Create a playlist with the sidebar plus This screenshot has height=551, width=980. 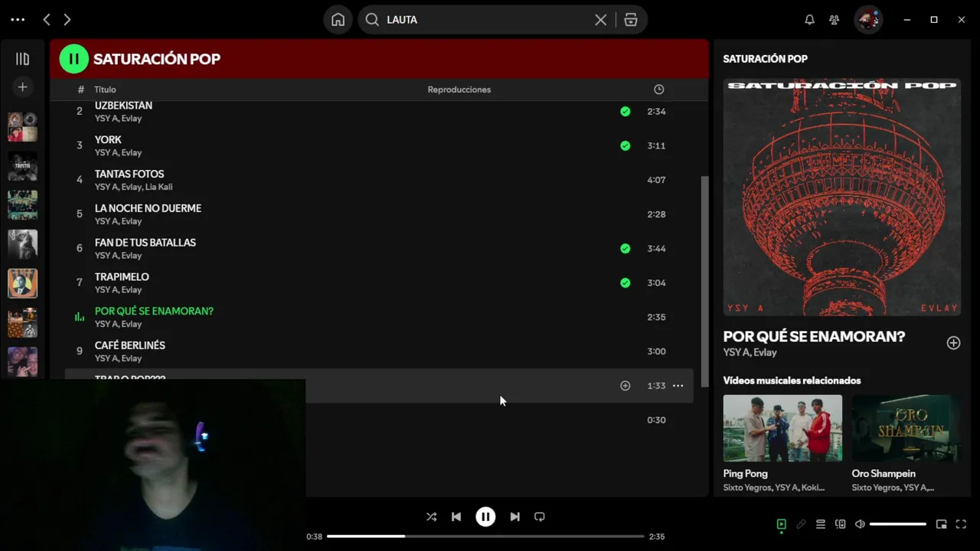(x=22, y=87)
